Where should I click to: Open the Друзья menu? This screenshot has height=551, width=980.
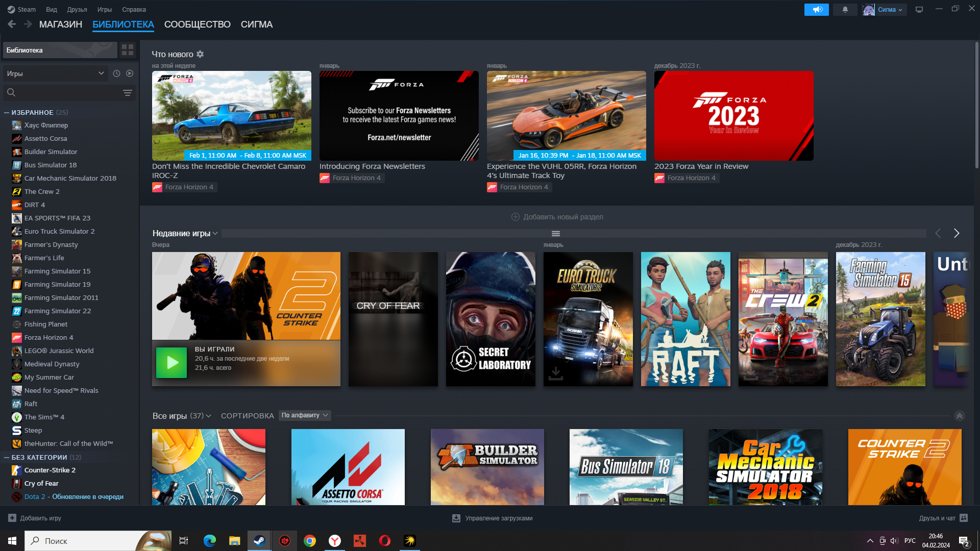tap(77, 9)
